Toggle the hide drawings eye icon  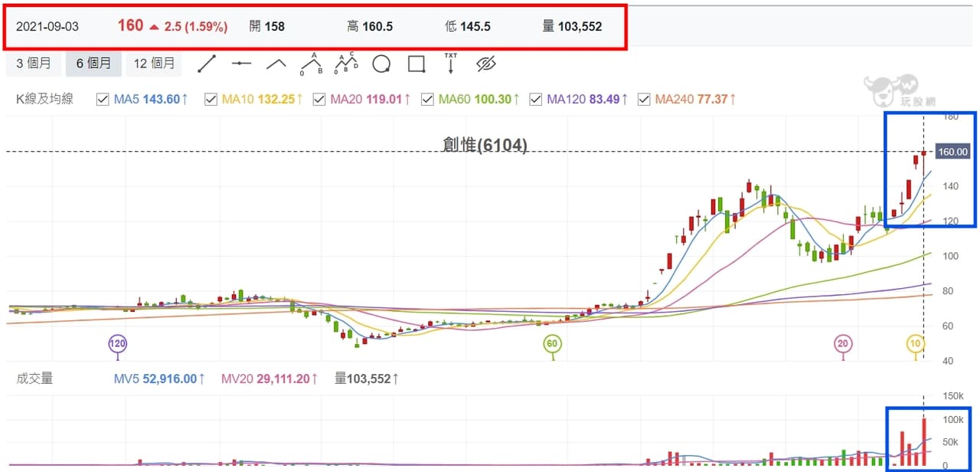click(x=486, y=64)
